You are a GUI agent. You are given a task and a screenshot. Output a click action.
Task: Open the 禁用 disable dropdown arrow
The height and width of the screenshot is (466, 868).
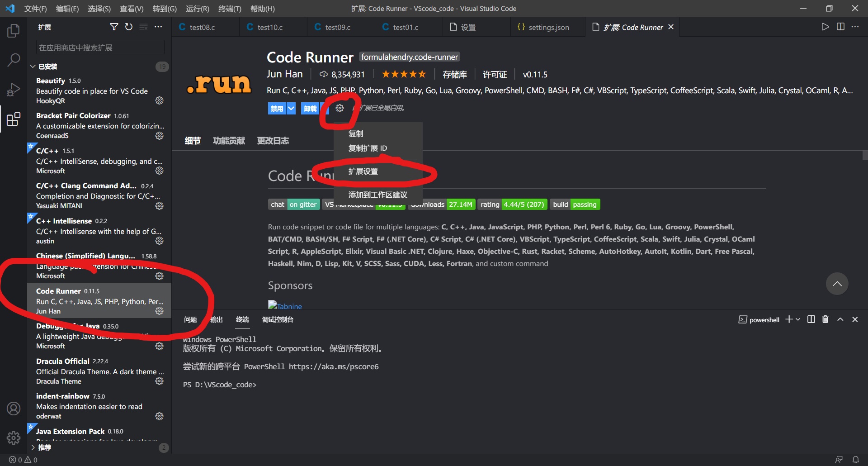coord(291,108)
